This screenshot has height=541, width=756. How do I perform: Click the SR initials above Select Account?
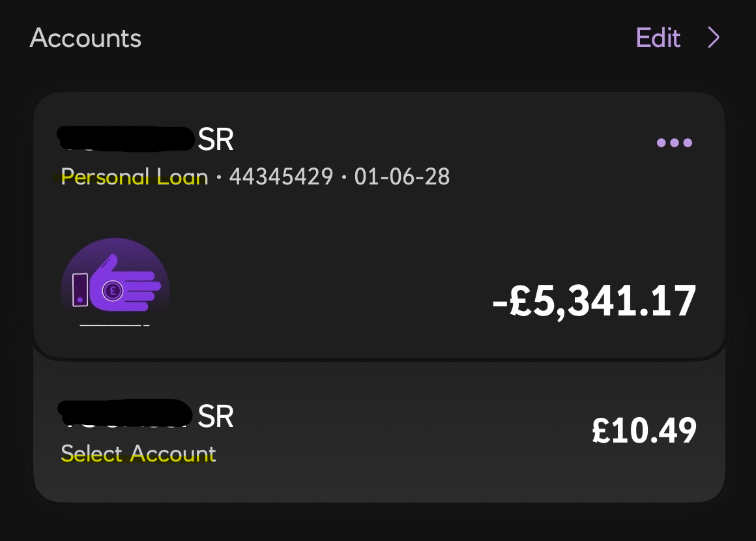coord(216,417)
